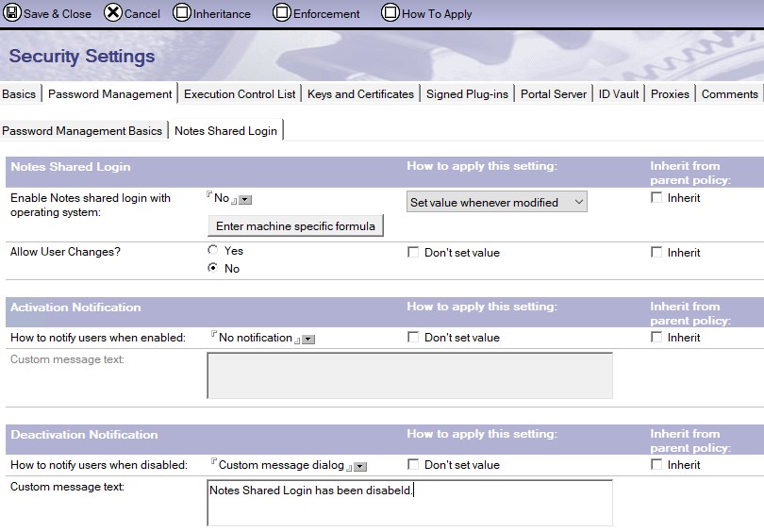Click 'How to notify users when enabled:' label

click(98, 338)
